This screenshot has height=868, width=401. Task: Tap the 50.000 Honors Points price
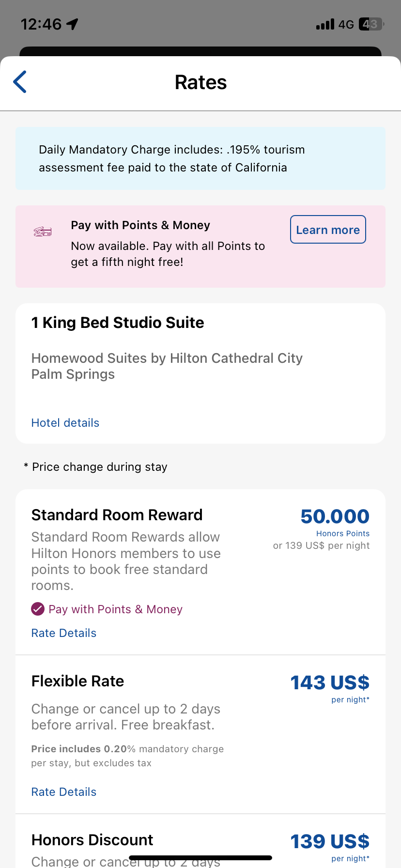coord(335,517)
